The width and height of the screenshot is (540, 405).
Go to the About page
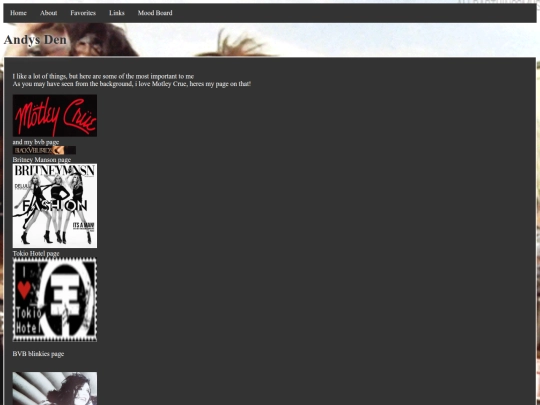pyautogui.click(x=49, y=13)
